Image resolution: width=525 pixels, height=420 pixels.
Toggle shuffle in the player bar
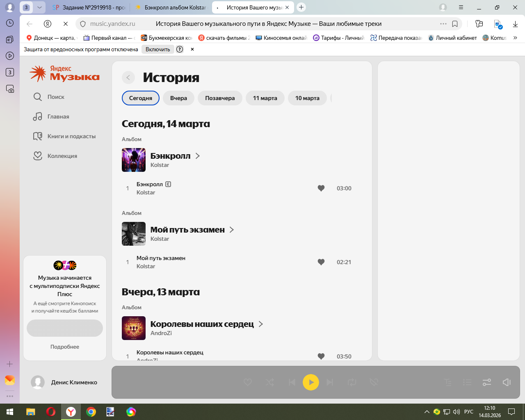(270, 382)
